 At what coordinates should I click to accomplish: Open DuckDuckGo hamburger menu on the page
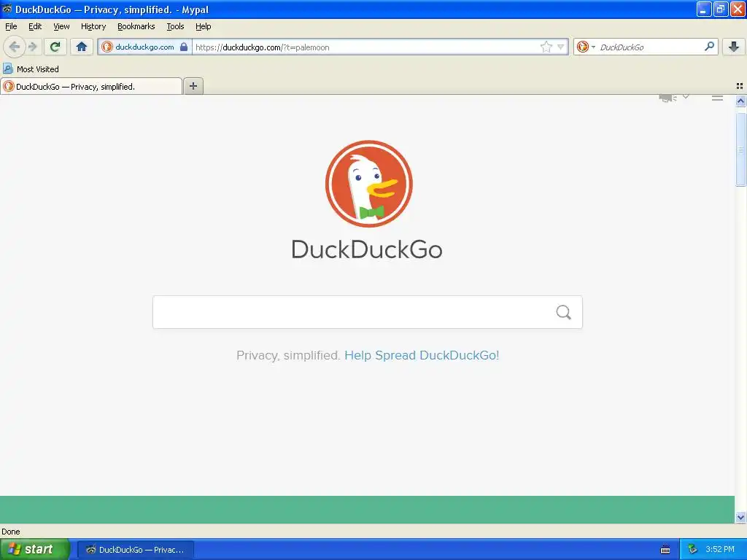(x=718, y=98)
